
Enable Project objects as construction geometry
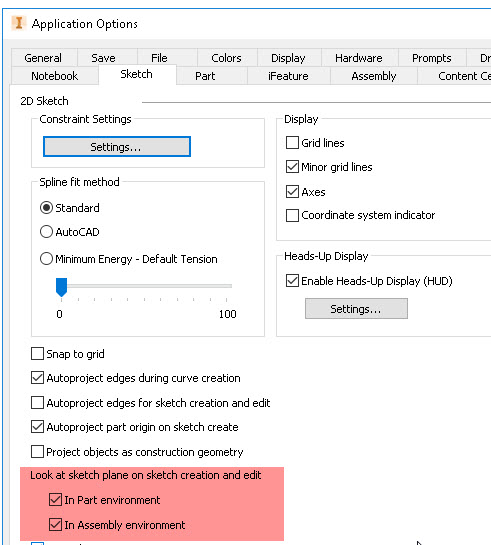[x=37, y=452]
